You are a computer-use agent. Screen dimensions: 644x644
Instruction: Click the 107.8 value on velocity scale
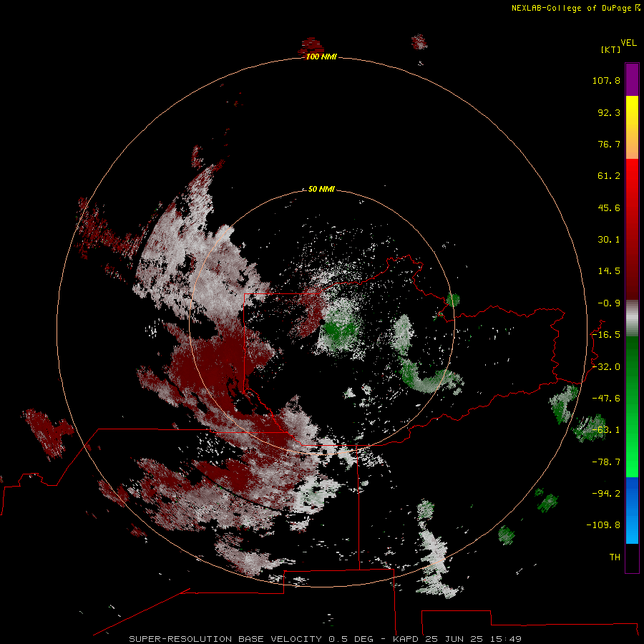point(606,80)
